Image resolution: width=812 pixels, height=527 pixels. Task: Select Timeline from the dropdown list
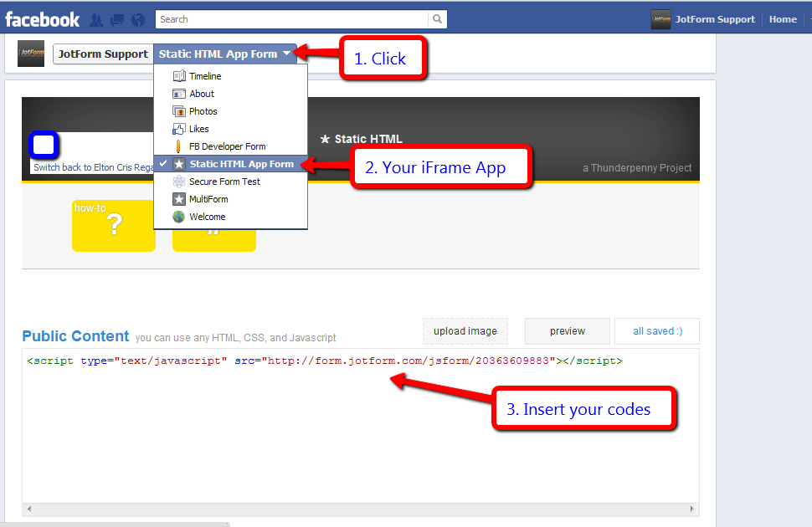(x=205, y=76)
